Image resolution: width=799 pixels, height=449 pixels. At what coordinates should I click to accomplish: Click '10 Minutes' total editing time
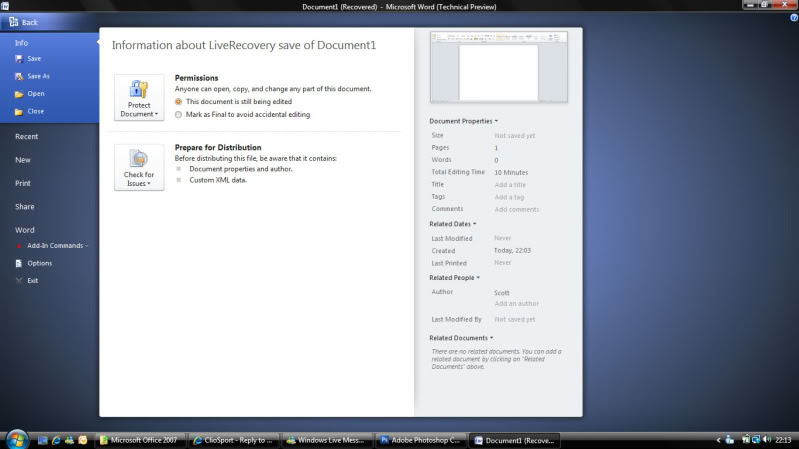[511, 173]
